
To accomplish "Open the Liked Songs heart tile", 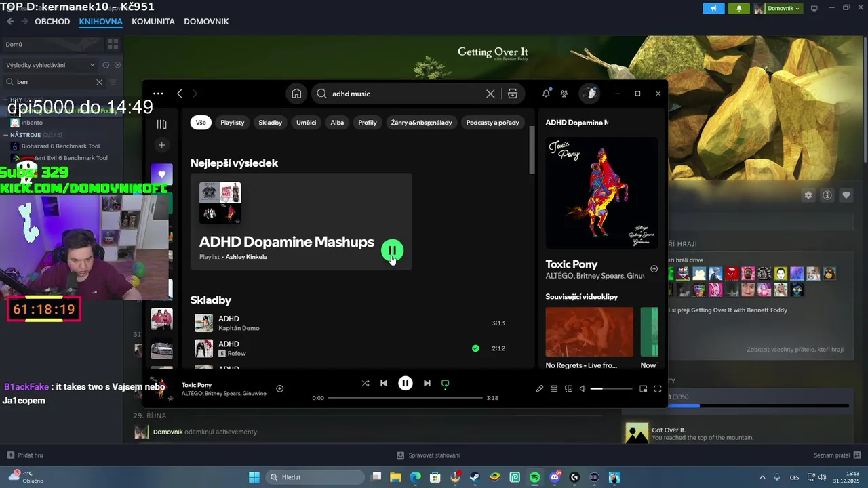I will [x=161, y=174].
